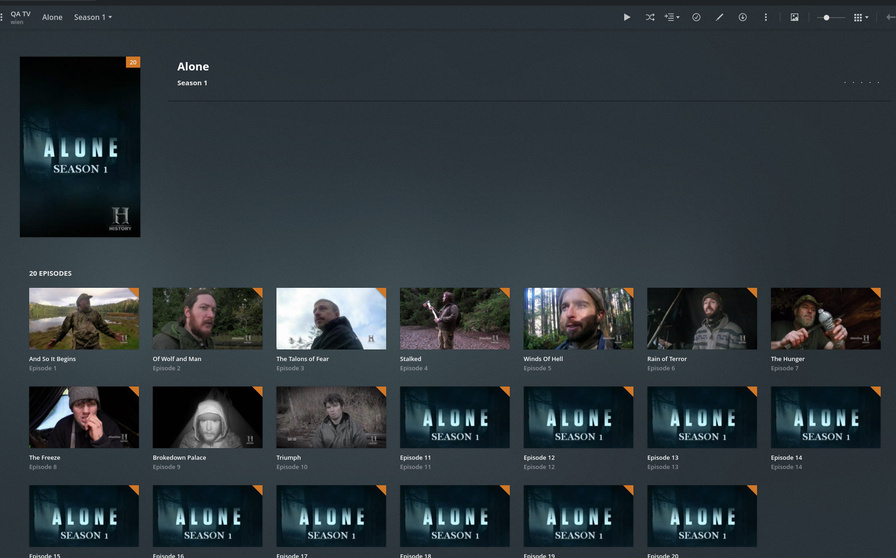Image resolution: width=896 pixels, height=558 pixels.
Task: Open the Episode 12 thumbnail
Action: [x=578, y=417]
